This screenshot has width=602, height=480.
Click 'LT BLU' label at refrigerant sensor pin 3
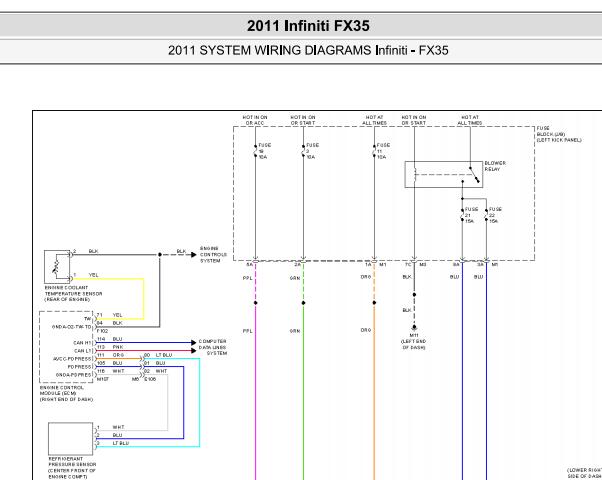point(121,443)
